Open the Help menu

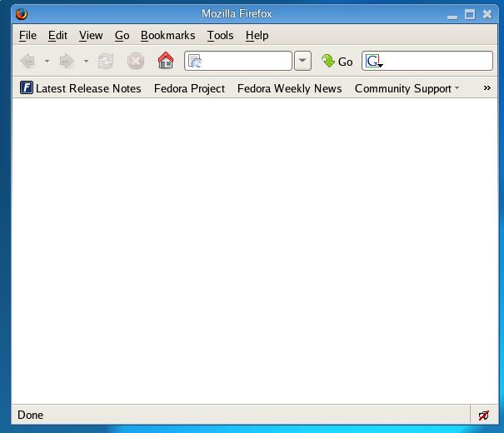[257, 35]
